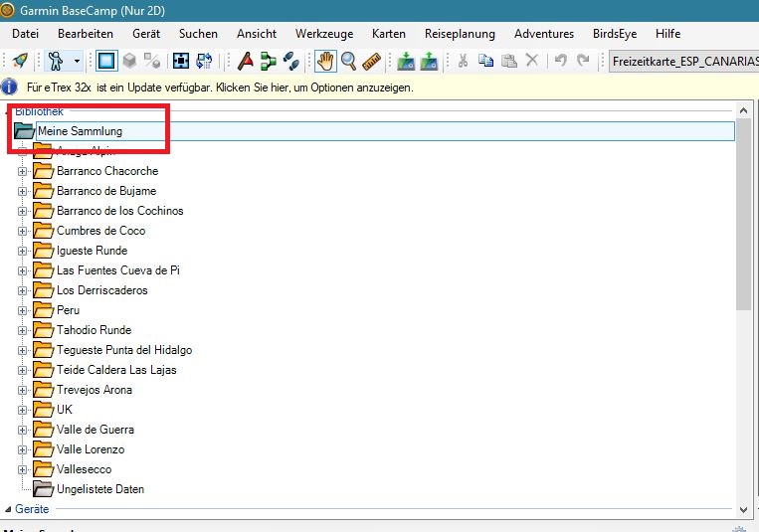Image resolution: width=759 pixels, height=532 pixels.
Task: Expand the Peru folder
Action: point(22,310)
